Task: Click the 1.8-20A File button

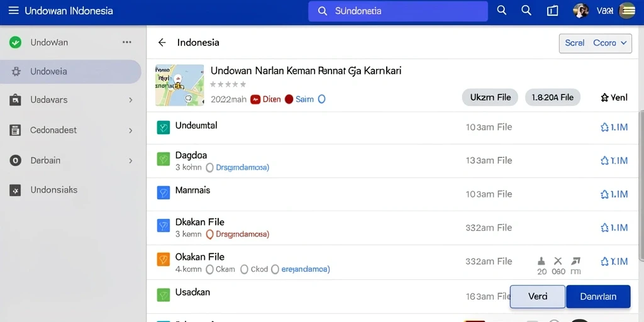Action: tap(552, 97)
